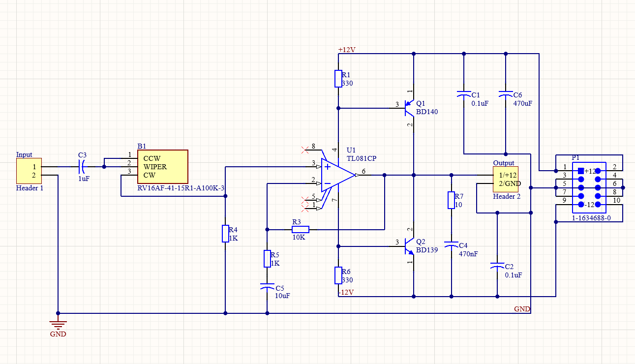This screenshot has width=635, height=364.
Task: Click the 'RV16AF-41-15R1-A100K-3' part number text
Action: [x=181, y=188]
